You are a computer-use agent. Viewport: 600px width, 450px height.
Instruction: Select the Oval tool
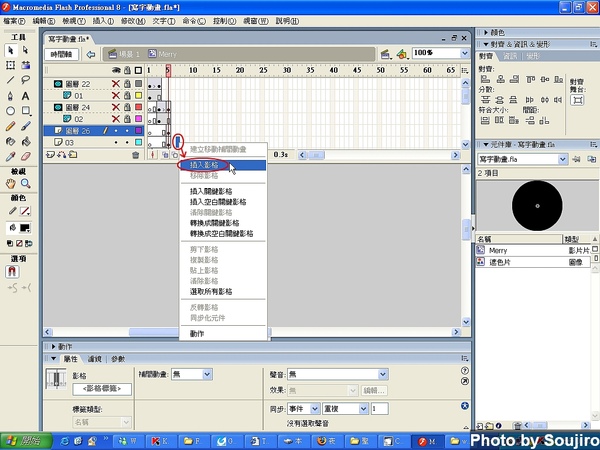tap(11, 111)
